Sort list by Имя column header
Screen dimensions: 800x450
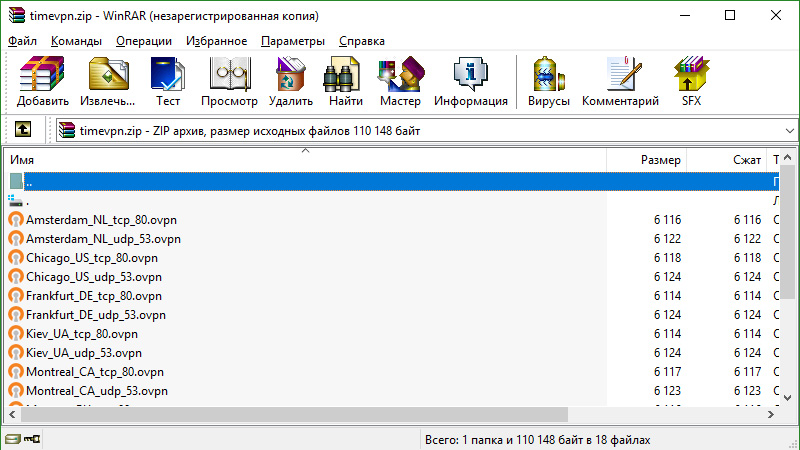click(300, 160)
